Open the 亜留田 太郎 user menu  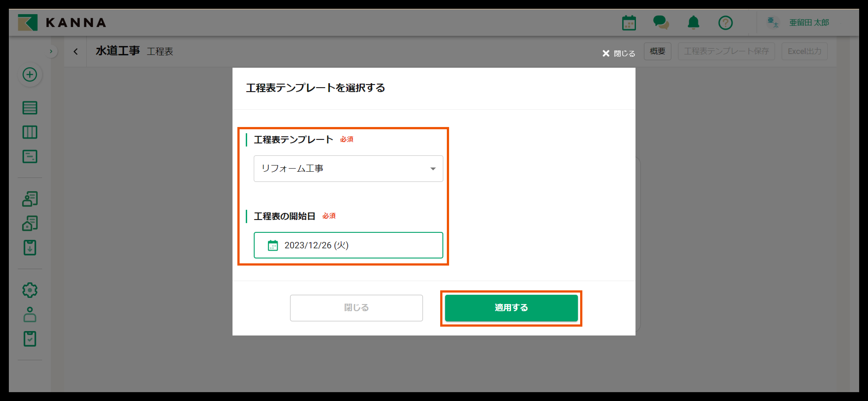pyautogui.click(x=809, y=23)
